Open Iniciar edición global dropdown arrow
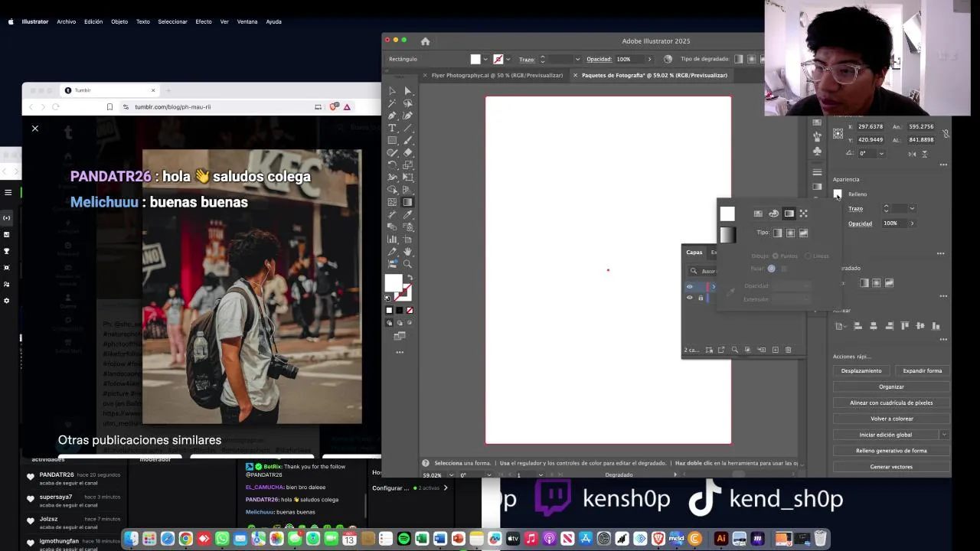This screenshot has height=551, width=980. coord(944,435)
